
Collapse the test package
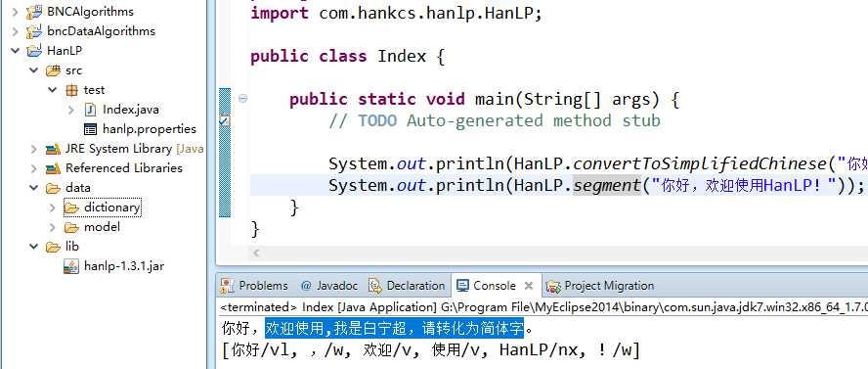tap(52, 90)
